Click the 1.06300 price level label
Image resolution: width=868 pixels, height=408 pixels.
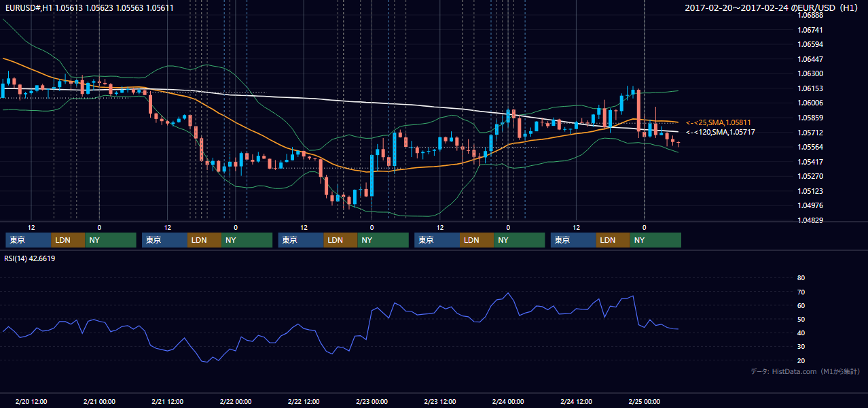(x=810, y=74)
